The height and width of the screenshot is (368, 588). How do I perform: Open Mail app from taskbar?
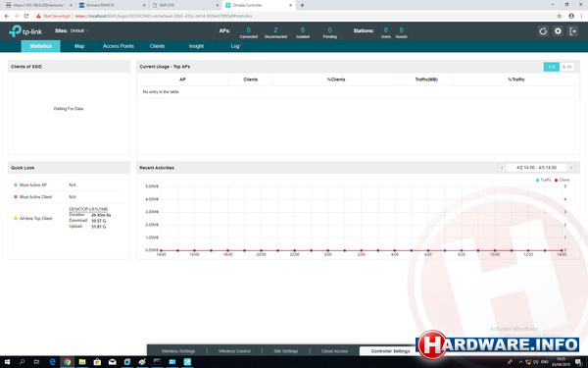pyautogui.click(x=112, y=362)
